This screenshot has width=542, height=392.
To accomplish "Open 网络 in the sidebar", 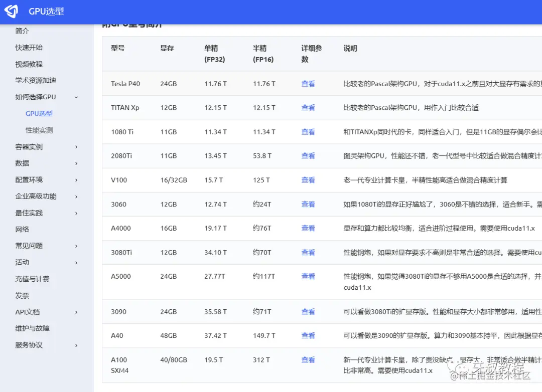I will pyautogui.click(x=22, y=229).
